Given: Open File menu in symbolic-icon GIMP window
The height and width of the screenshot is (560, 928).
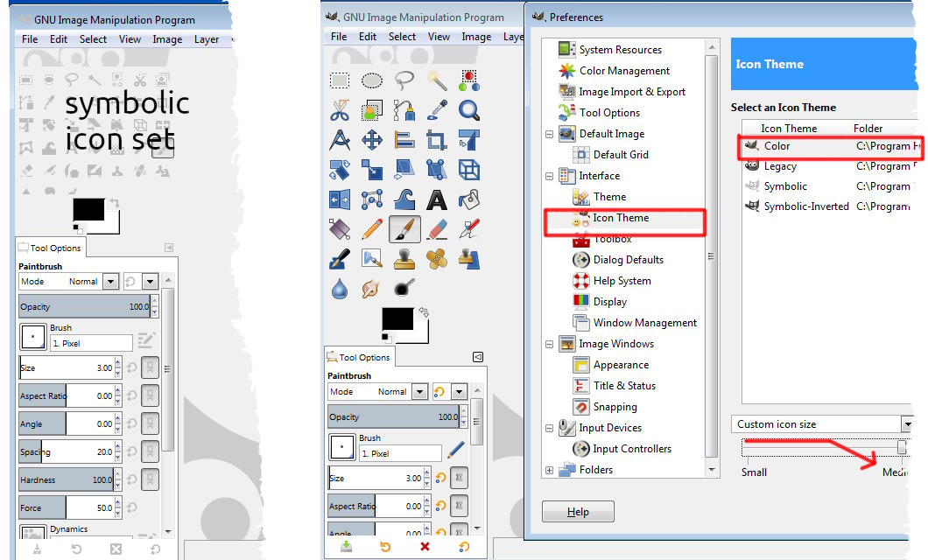Looking at the screenshot, I should click(30, 39).
